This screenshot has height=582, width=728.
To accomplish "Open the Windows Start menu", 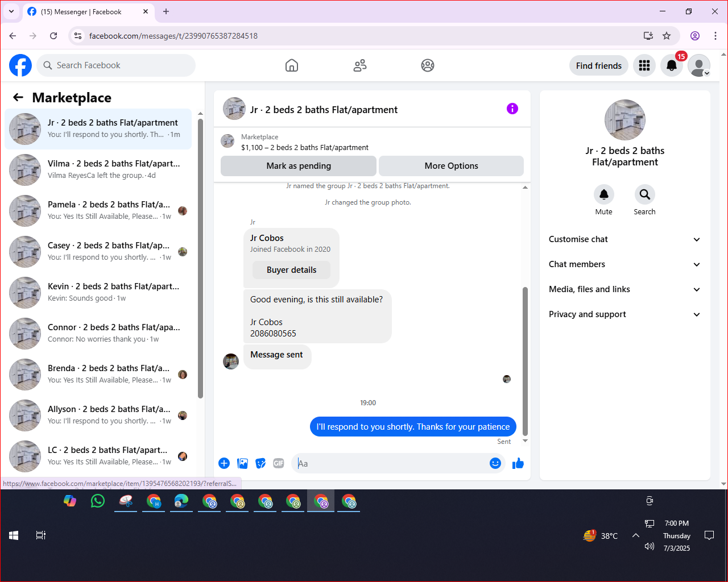I will click(14, 535).
